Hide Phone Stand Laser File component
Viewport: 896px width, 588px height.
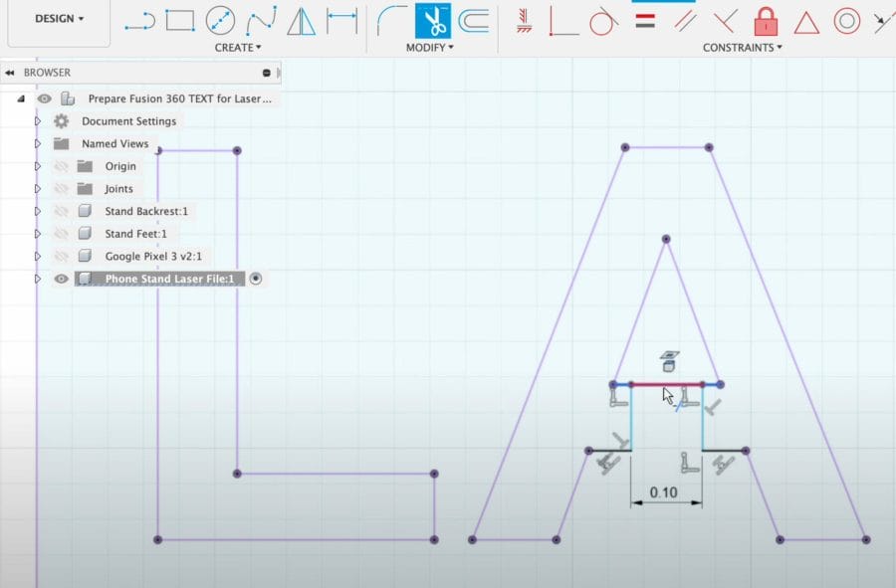[x=61, y=280]
